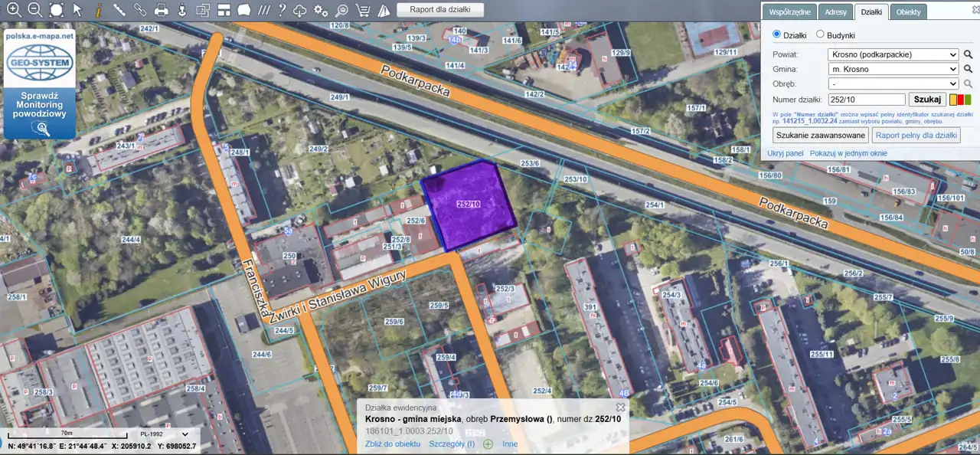Select the Budynki radio button

[x=820, y=34]
